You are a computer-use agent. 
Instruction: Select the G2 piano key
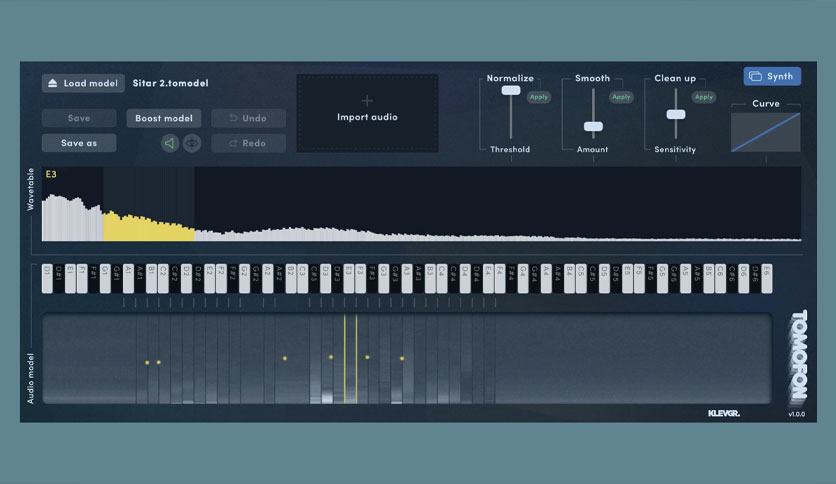pyautogui.click(x=244, y=278)
